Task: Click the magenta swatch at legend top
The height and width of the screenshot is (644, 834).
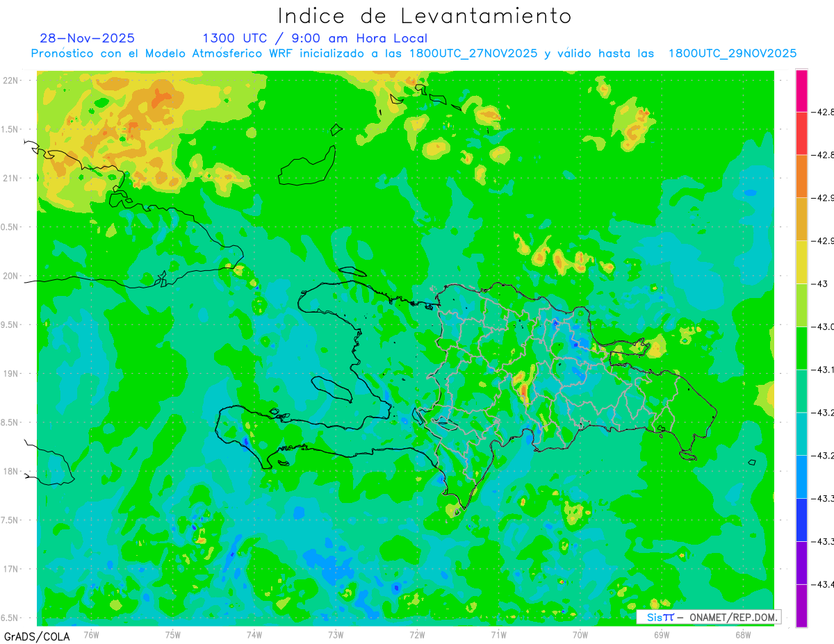Action: [x=801, y=90]
